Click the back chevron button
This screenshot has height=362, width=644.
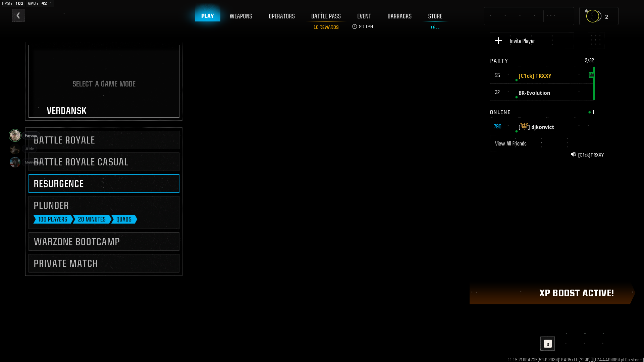[x=18, y=15]
